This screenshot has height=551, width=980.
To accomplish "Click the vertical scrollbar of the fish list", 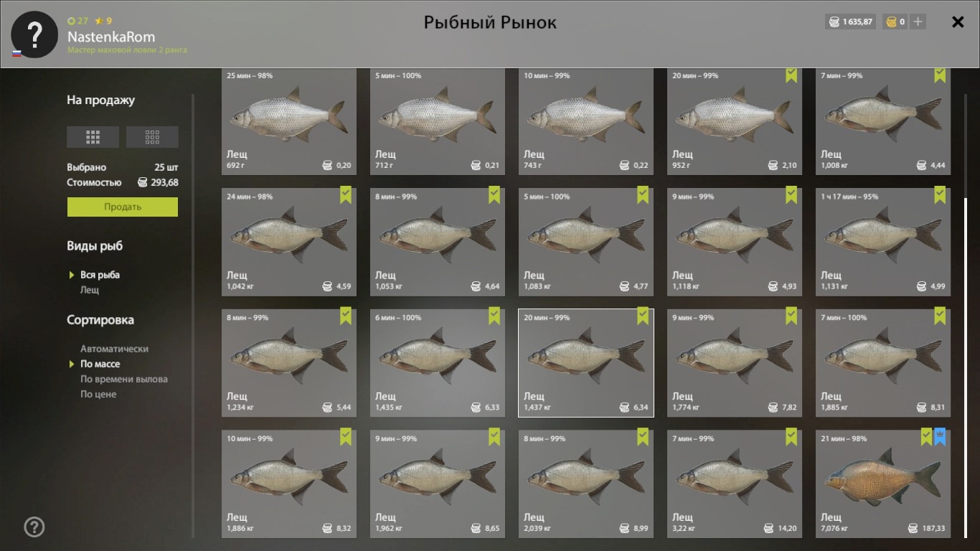I will point(966,365).
